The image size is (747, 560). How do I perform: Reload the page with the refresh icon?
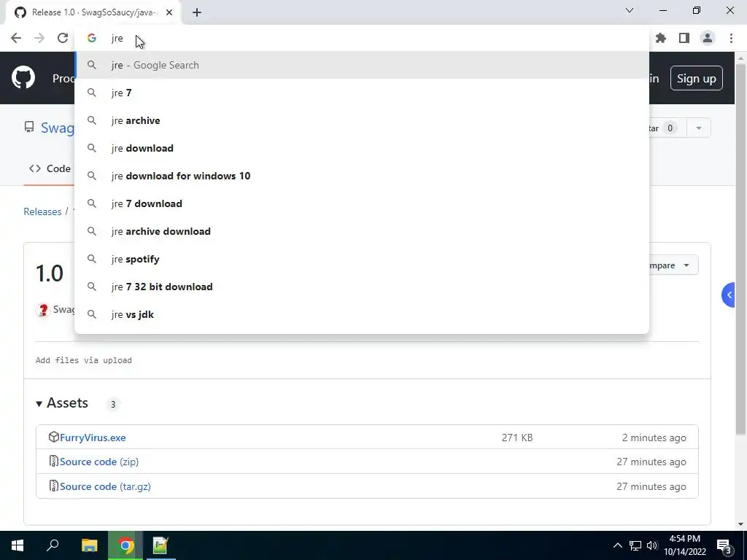pos(63,38)
